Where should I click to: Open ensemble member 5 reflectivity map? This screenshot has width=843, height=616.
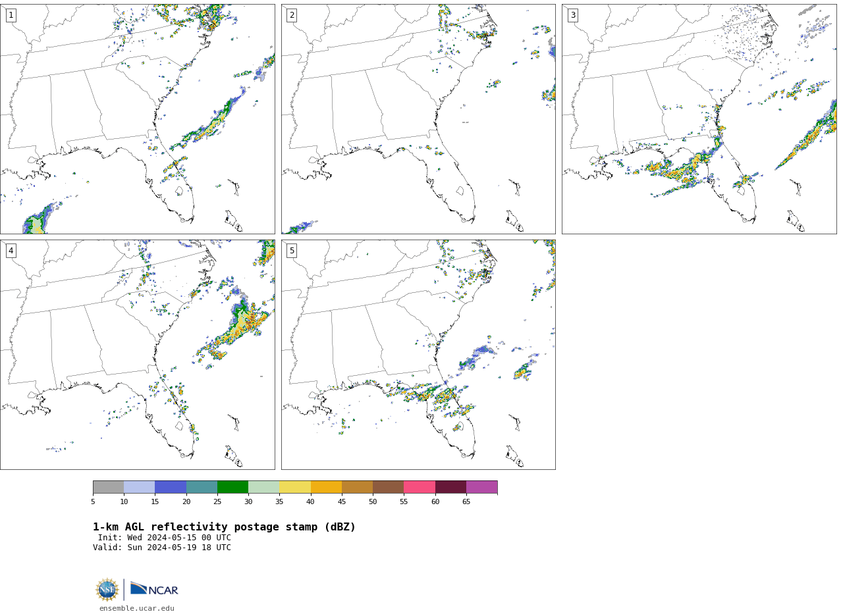[418, 355]
